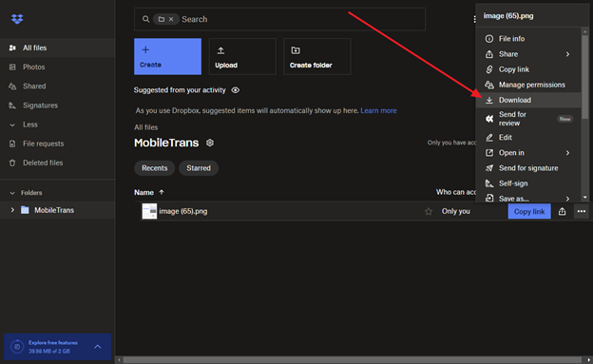The width and height of the screenshot is (593, 364).
Task: Expand Save as submenu
Action: pyautogui.click(x=528, y=198)
